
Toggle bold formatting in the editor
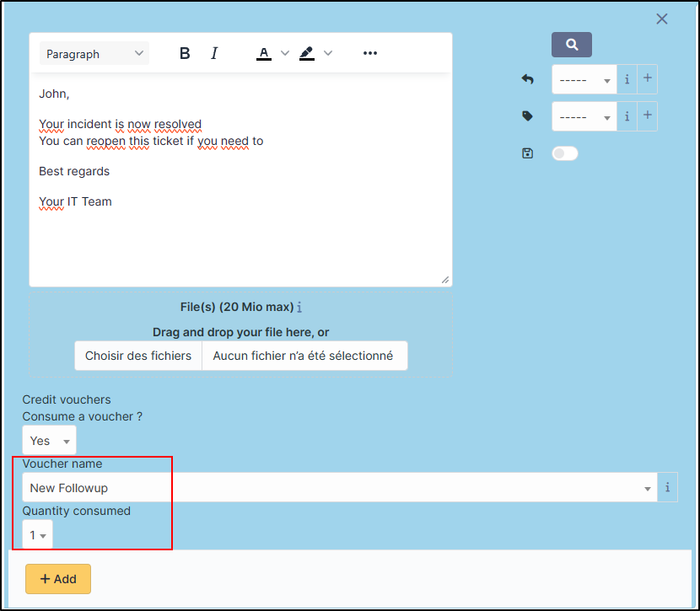pos(185,54)
